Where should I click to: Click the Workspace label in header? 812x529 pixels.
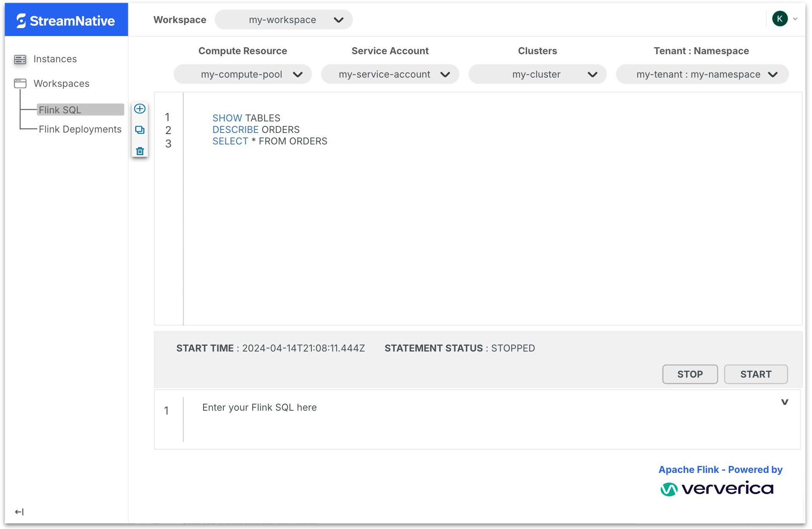180,20
